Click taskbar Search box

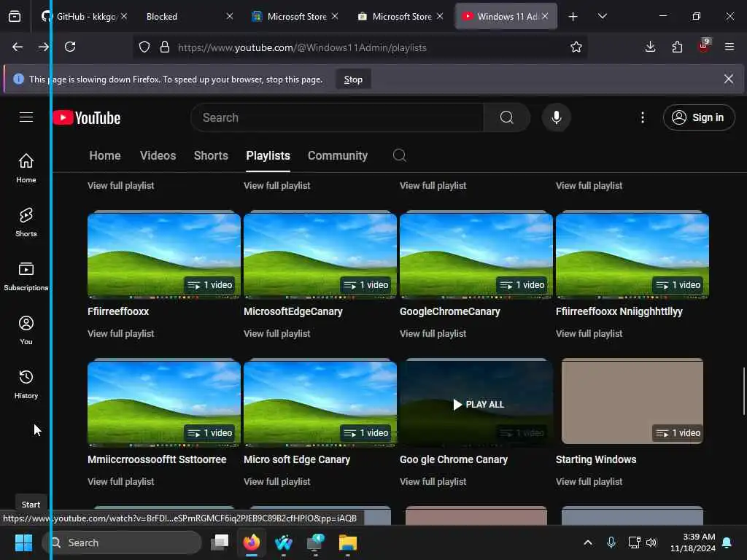122,542
